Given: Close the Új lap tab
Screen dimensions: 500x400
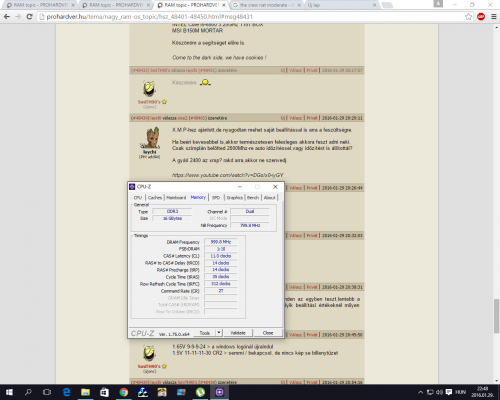Looking at the screenshot, I should [374, 5].
